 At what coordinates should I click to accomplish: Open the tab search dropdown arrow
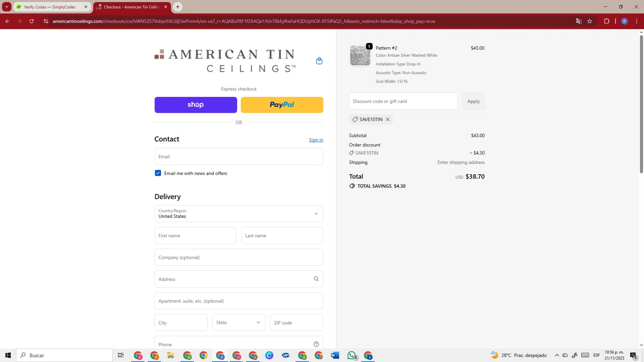pyautogui.click(x=6, y=7)
